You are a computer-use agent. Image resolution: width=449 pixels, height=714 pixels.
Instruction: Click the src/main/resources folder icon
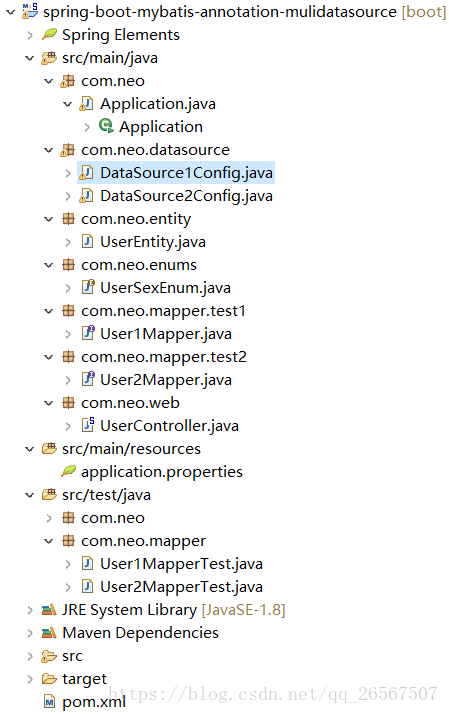pyautogui.click(x=49, y=449)
